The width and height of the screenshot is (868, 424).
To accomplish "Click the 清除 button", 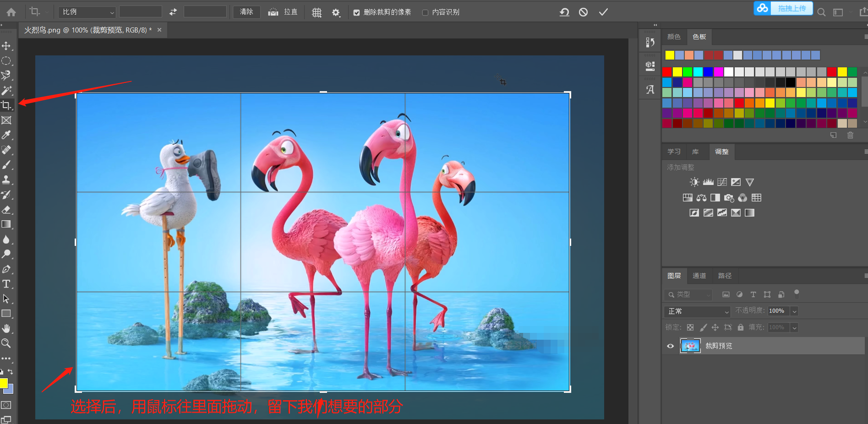I will click(x=246, y=12).
